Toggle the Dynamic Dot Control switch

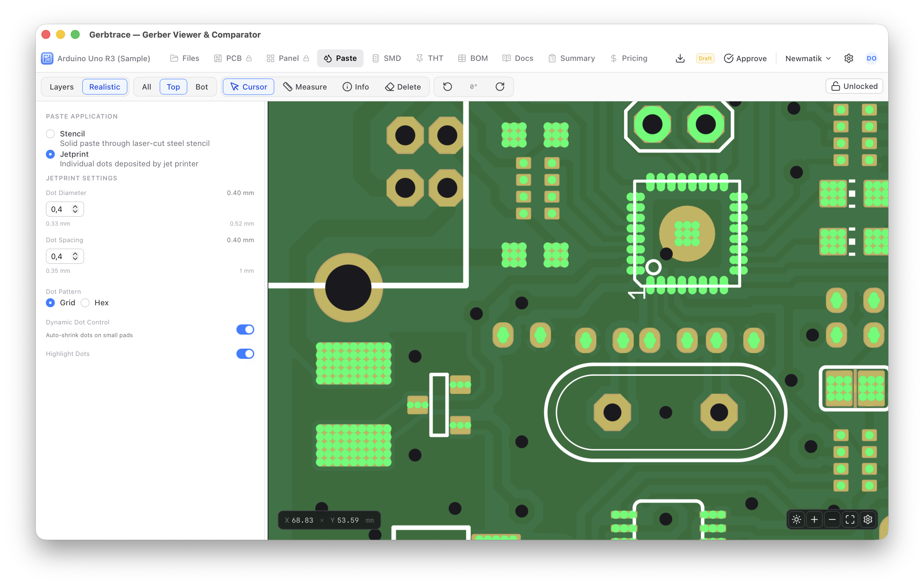[x=245, y=330]
